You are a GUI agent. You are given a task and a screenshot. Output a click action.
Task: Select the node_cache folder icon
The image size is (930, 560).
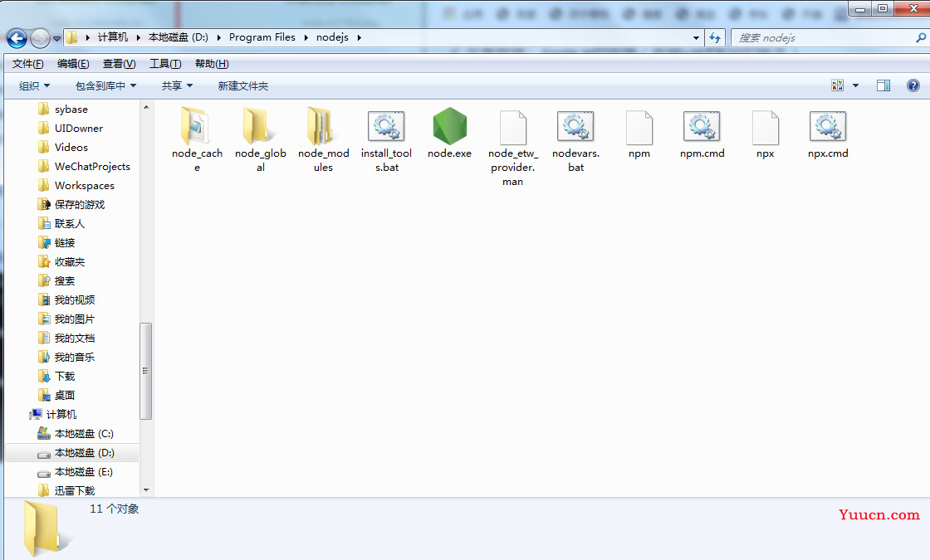point(196,125)
